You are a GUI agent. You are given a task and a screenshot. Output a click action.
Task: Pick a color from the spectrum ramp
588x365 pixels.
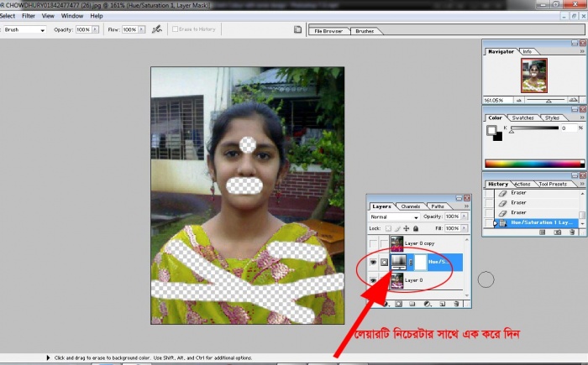coord(534,164)
